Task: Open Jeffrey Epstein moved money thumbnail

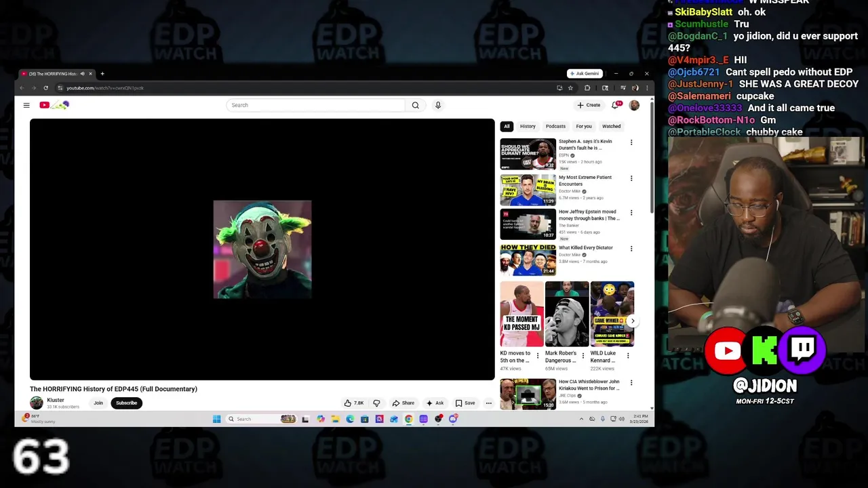Action: [528, 224]
